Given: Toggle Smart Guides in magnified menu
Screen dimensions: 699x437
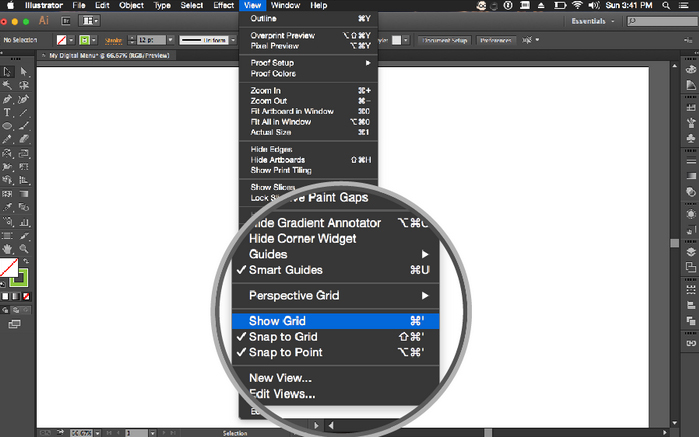Looking at the screenshot, I should click(335, 270).
